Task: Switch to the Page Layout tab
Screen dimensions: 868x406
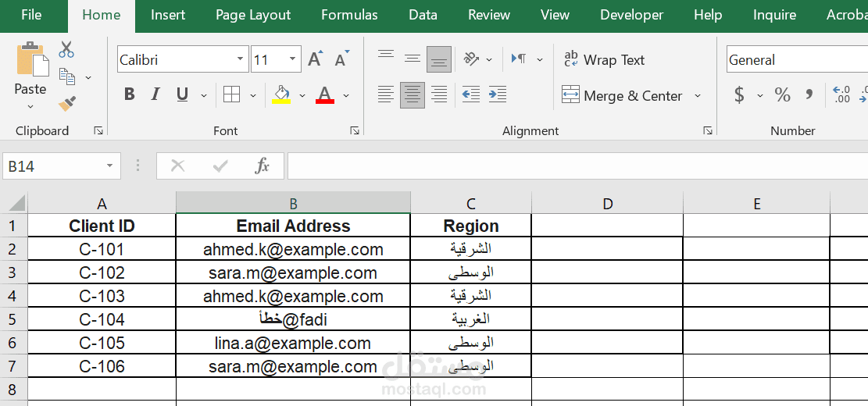Action: point(253,15)
